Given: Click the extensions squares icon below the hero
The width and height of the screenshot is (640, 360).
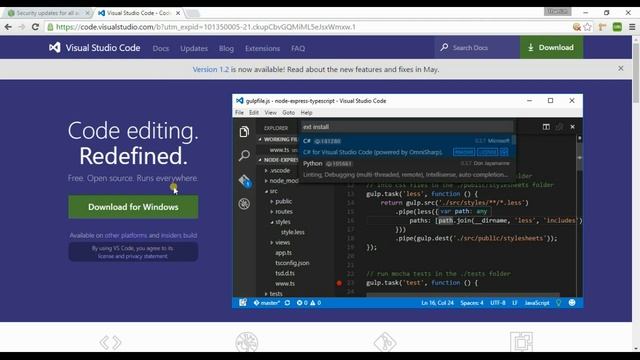Looking at the screenshot, I should click(521, 342).
